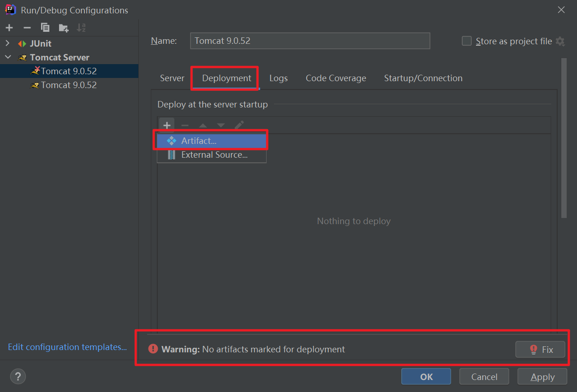Collapse the Tomcat Server tree node
The width and height of the screenshot is (577, 392).
tap(8, 57)
